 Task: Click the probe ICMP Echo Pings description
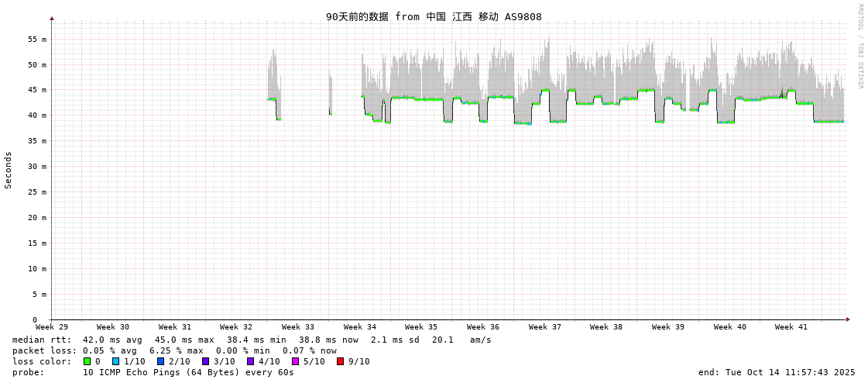coord(188,372)
